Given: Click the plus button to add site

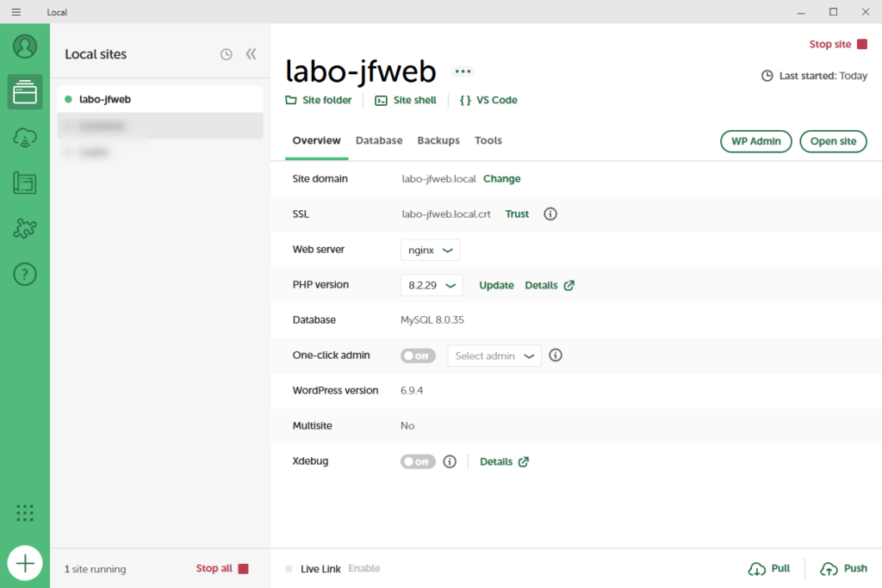Looking at the screenshot, I should pos(25,563).
